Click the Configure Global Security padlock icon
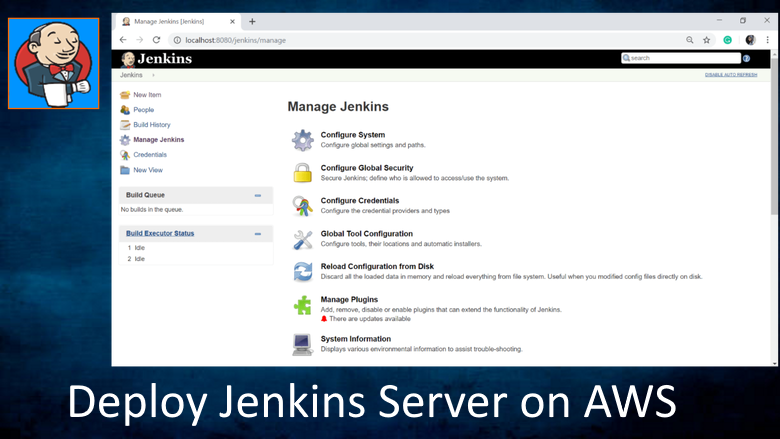Image resolution: width=780 pixels, height=439 pixels. [x=302, y=173]
